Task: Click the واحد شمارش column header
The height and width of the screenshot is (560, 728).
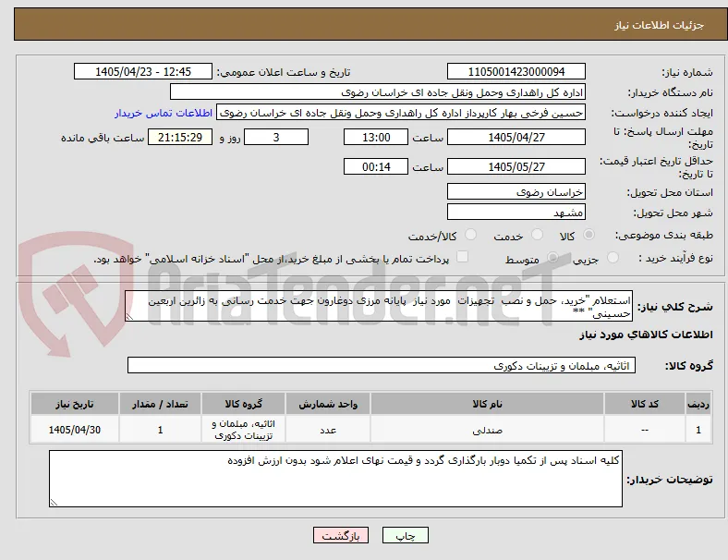Action: coord(328,404)
